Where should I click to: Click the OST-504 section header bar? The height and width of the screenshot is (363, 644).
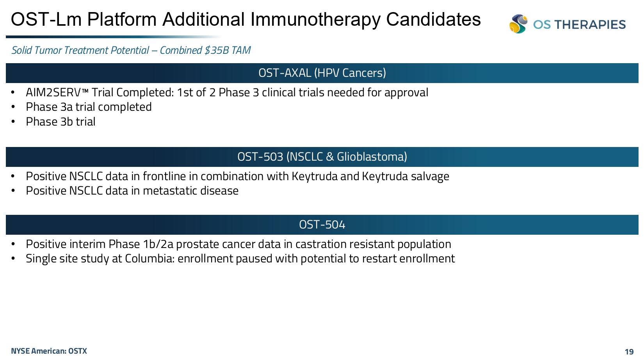point(322,225)
